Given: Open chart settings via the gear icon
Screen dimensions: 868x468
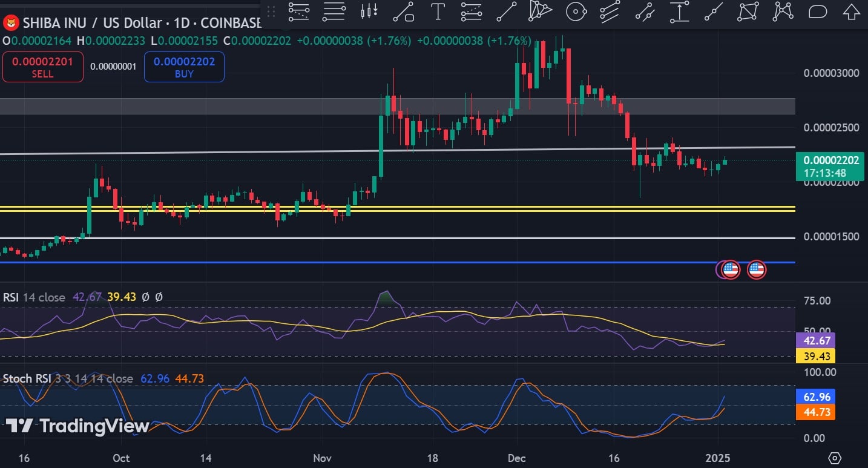Looking at the screenshot, I should [x=835, y=458].
